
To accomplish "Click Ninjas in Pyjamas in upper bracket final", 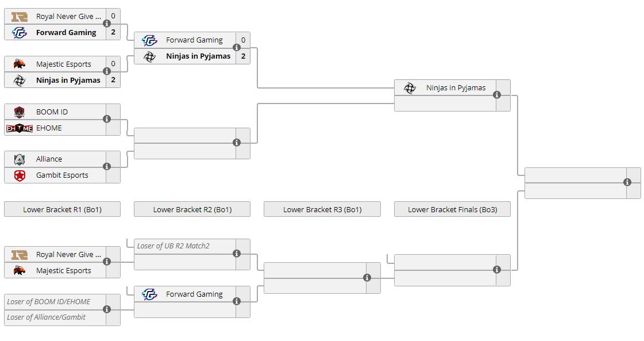I will 456,88.
